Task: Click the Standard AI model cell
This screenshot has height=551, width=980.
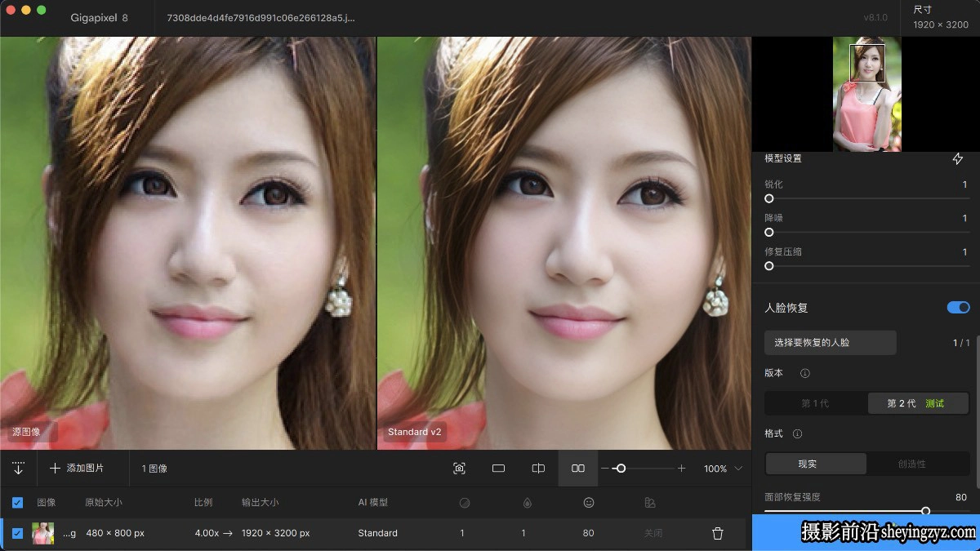Action: click(x=377, y=533)
